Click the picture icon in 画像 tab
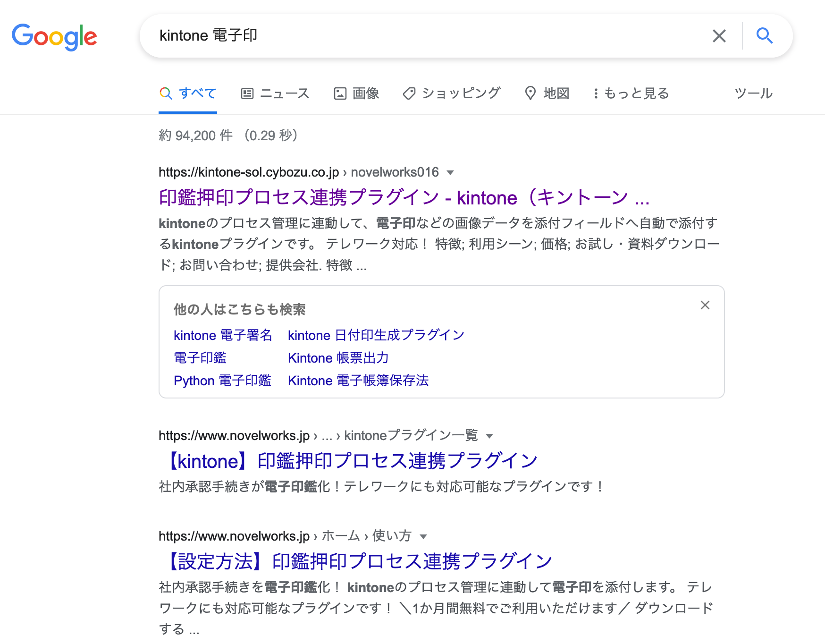This screenshot has width=825, height=644. point(340,93)
